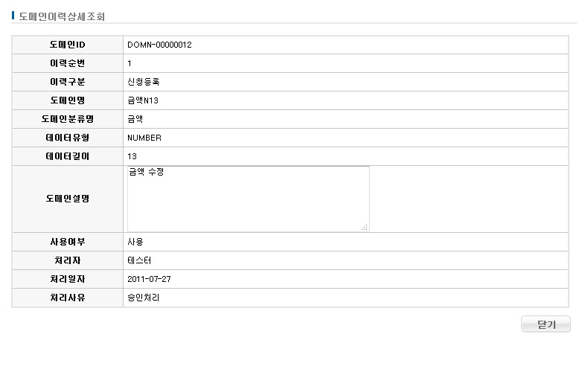588x372 pixels.
Task: Click the 이력구분 value 신청등록
Action: 144,82
